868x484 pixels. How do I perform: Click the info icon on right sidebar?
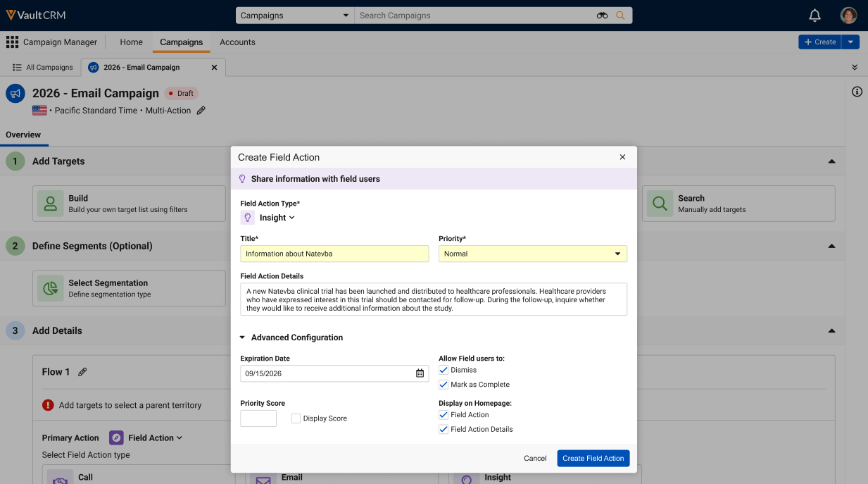click(x=857, y=92)
